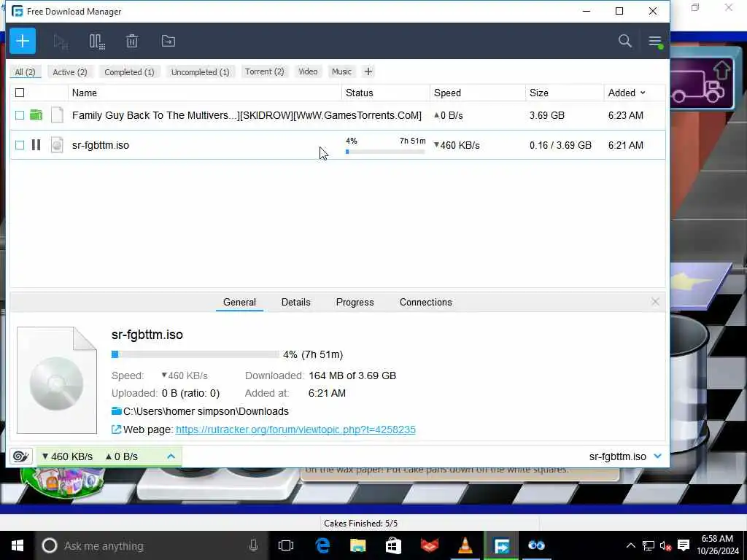
Task: Select the Video filter
Action: 308,71
